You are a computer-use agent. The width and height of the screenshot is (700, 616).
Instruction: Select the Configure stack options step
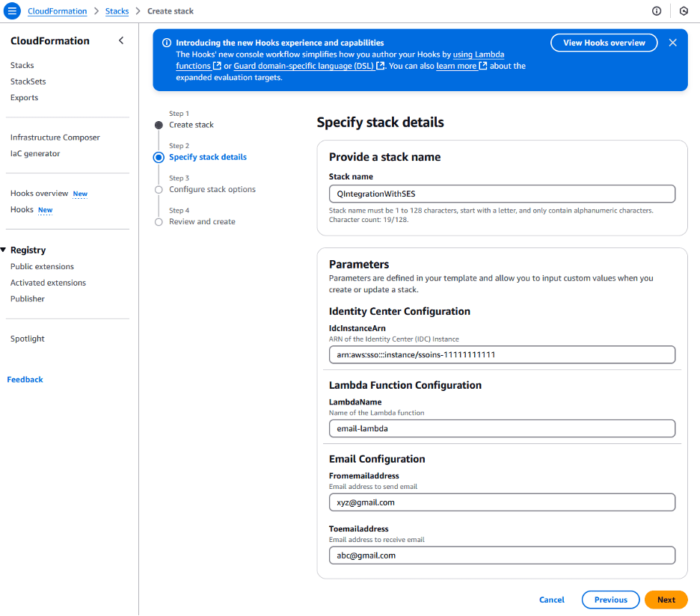tap(158, 189)
